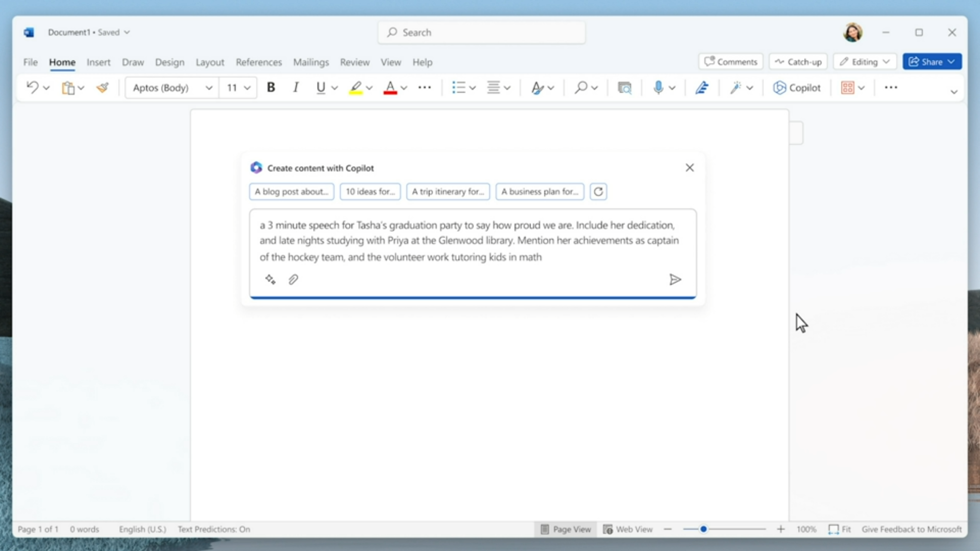Choose the 'A trip itinerary for...' suggestion
This screenshot has height=551, width=980.
[448, 192]
